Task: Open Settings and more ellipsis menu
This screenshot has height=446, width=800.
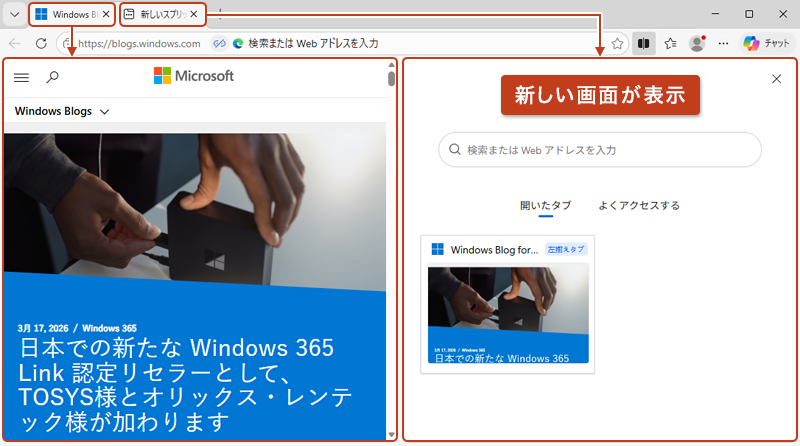Action: tap(723, 43)
